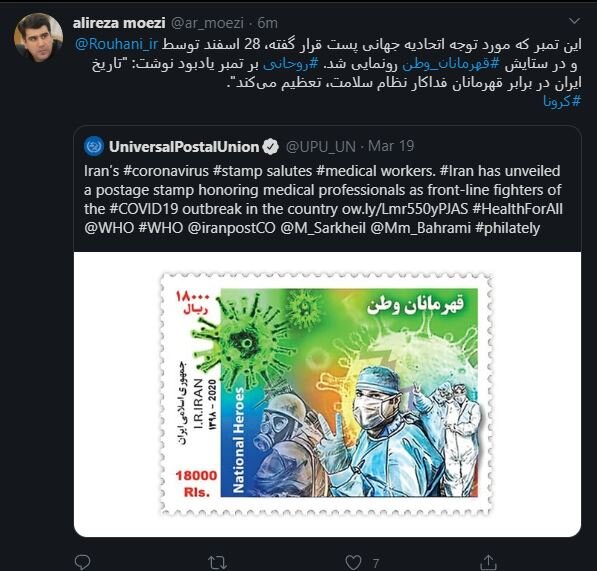Open the share tweet icon
Viewport: 597px width, 571px height.
tap(488, 562)
